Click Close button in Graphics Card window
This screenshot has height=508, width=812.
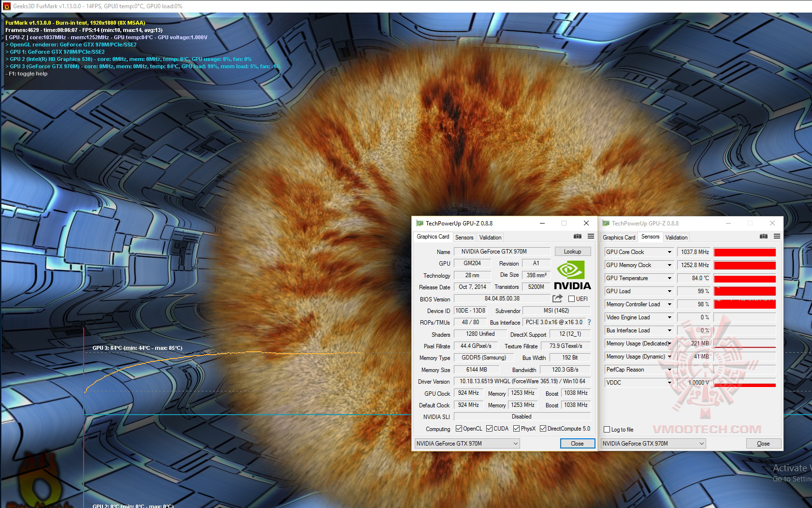[x=577, y=444]
